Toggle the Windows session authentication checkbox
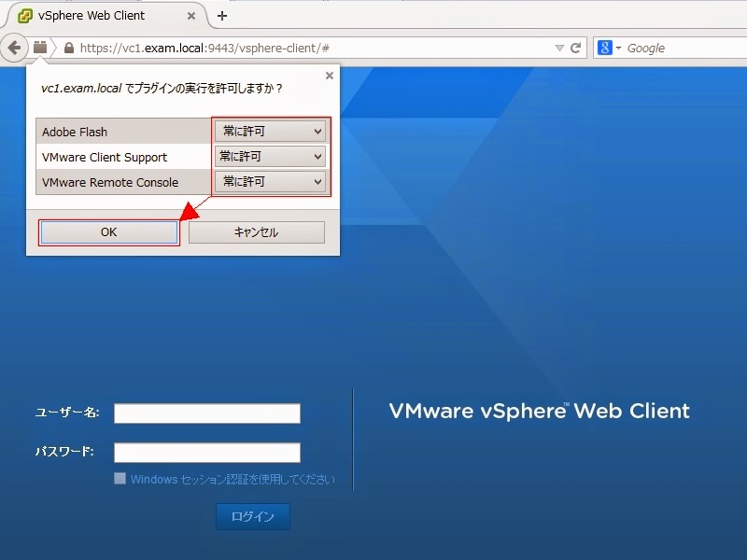747x560 pixels. point(120,479)
